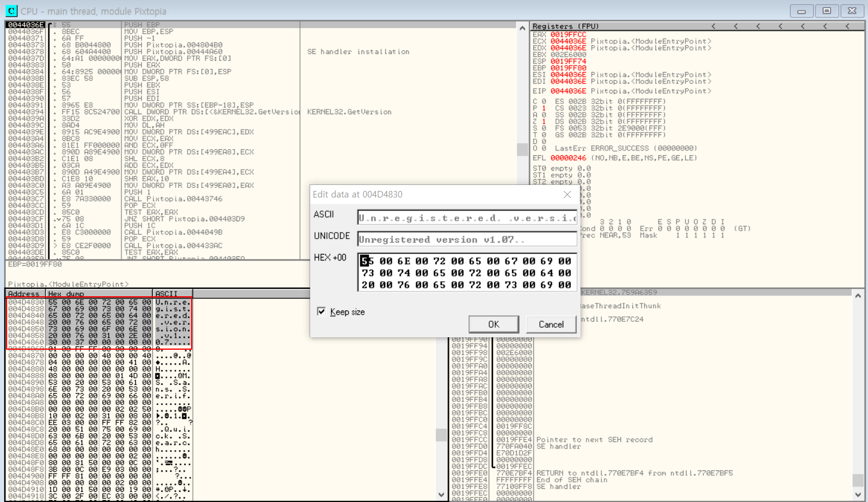This screenshot has width=868, height=502.
Task: Click RETURN to ntdll.770E7BF4 stack comment
Action: 635,473
